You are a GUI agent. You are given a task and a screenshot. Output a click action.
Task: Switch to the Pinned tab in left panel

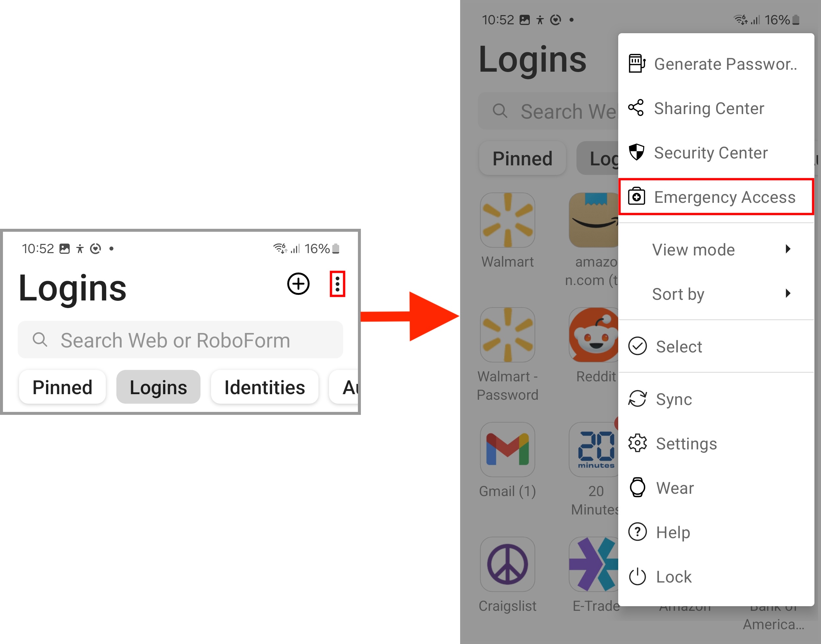click(62, 387)
